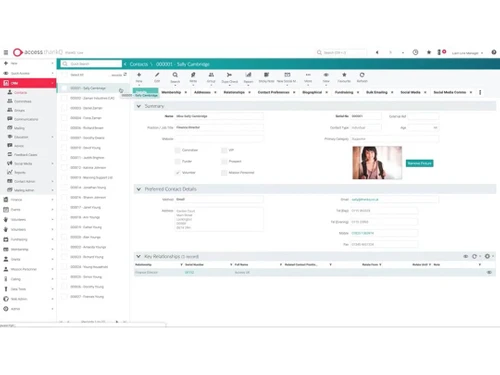
Task: Add a Sticky Note from toolbar
Action: point(266,77)
